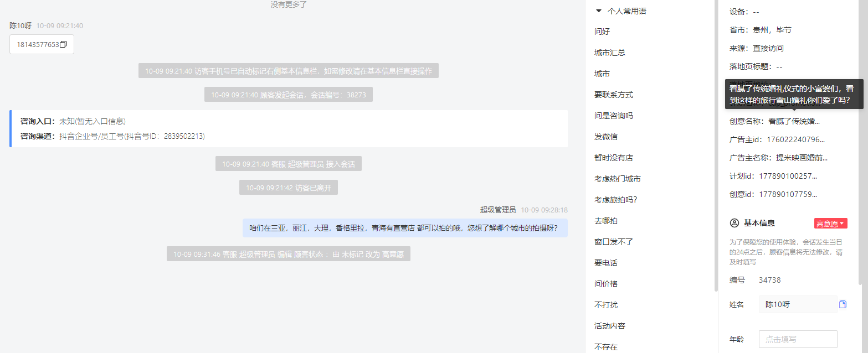Select the 问价格 quick phrase
The height and width of the screenshot is (353, 868).
[x=606, y=284]
